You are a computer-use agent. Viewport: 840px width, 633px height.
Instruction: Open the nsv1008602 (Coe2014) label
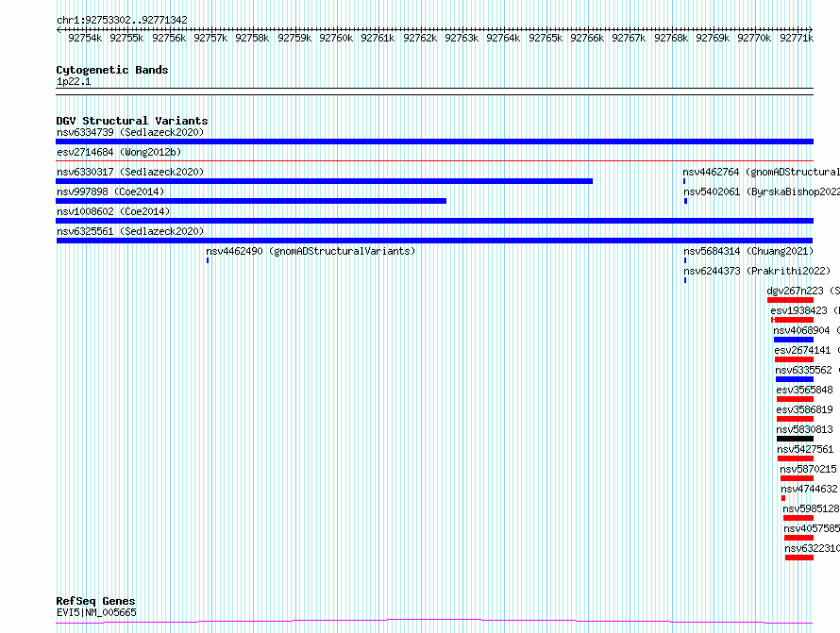[x=113, y=211]
